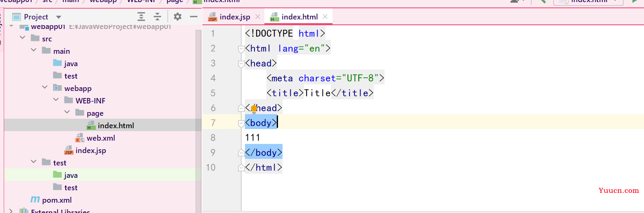The width and height of the screenshot is (644, 213).
Task: Select the green java test folder icon
Action: pyautogui.click(x=57, y=175)
